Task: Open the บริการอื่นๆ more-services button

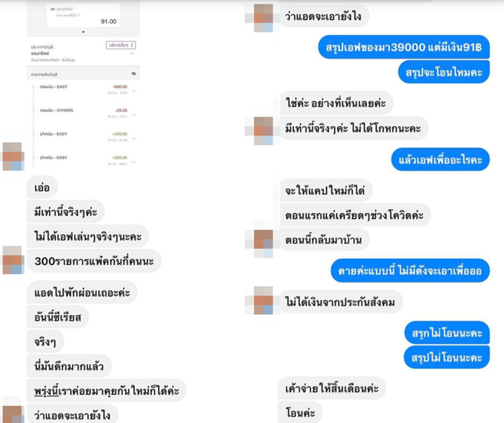Action: pos(121,45)
